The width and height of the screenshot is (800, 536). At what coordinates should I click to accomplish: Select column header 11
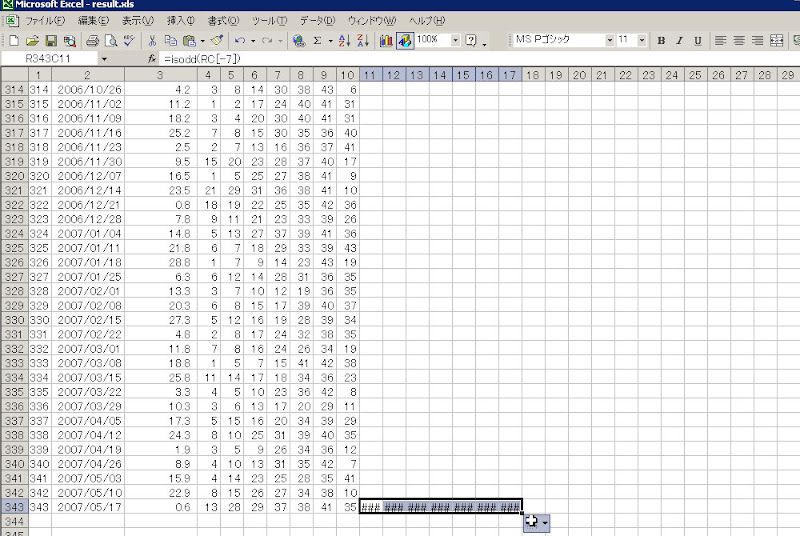click(370, 75)
